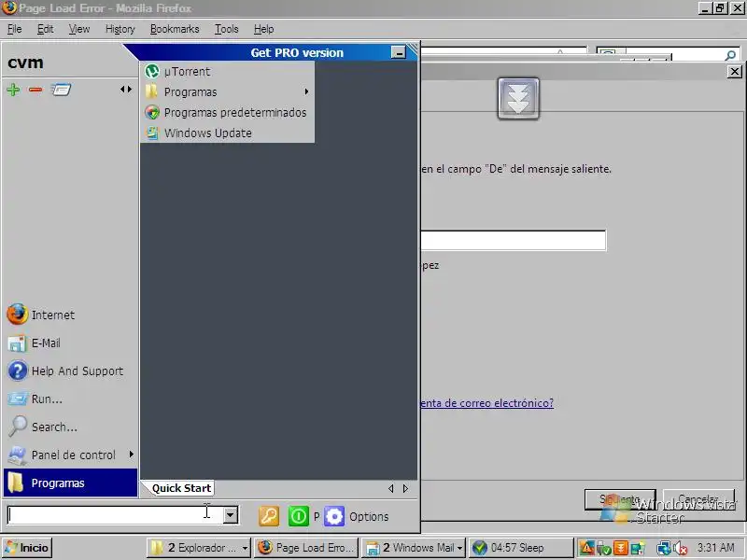
Task: Open the View menu in Firefox
Action: (79, 29)
